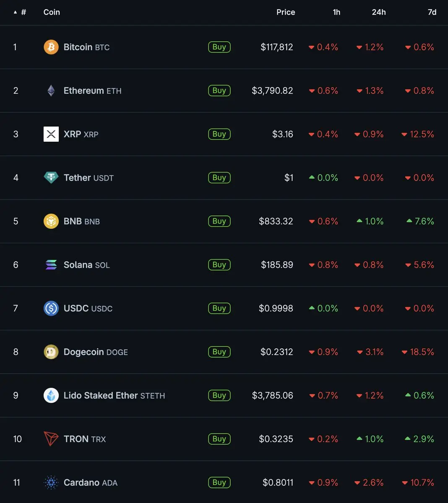Open the Coin column header
The width and height of the screenshot is (448, 503).
point(52,12)
